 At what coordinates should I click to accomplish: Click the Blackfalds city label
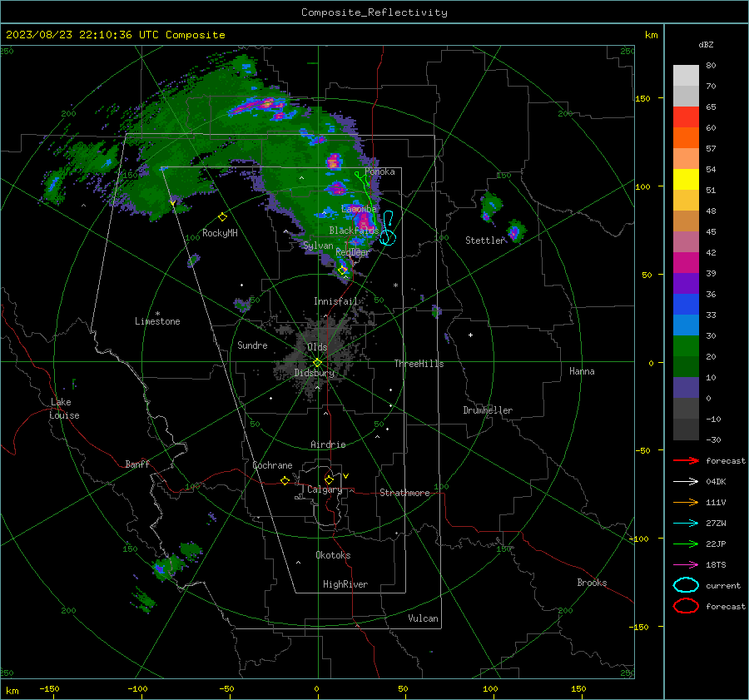point(354,231)
